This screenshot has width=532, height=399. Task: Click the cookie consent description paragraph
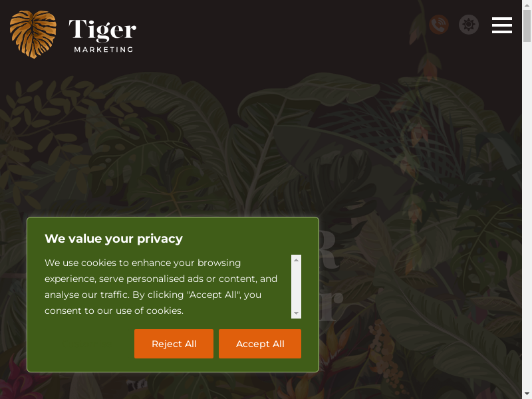point(161,287)
